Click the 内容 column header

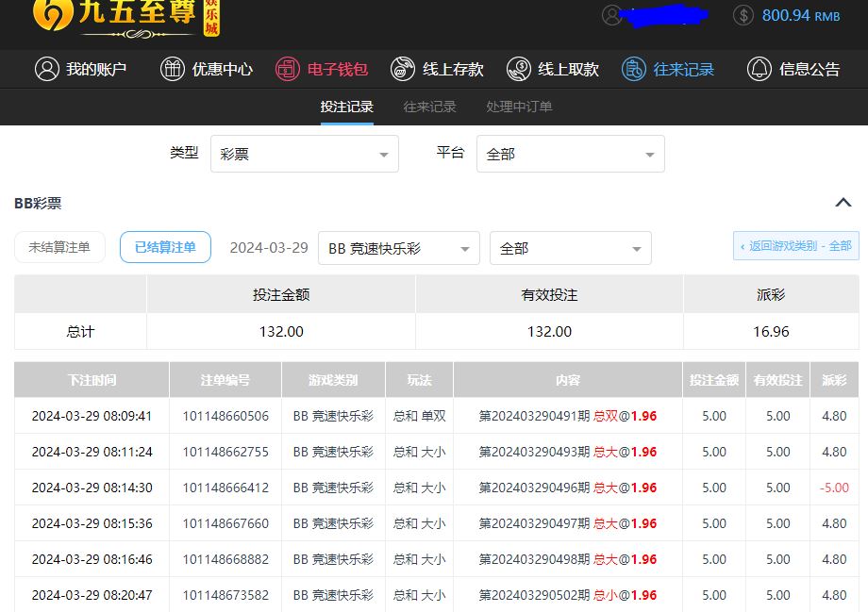click(567, 380)
